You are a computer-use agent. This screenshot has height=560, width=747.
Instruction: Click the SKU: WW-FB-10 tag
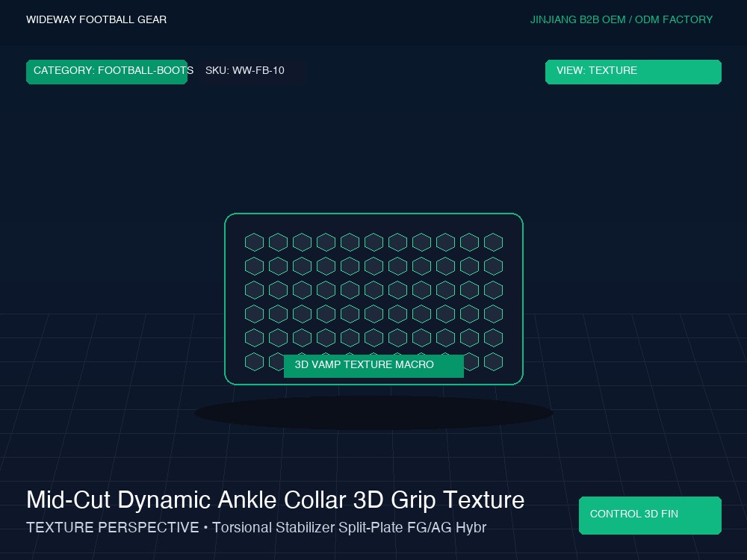[245, 70]
